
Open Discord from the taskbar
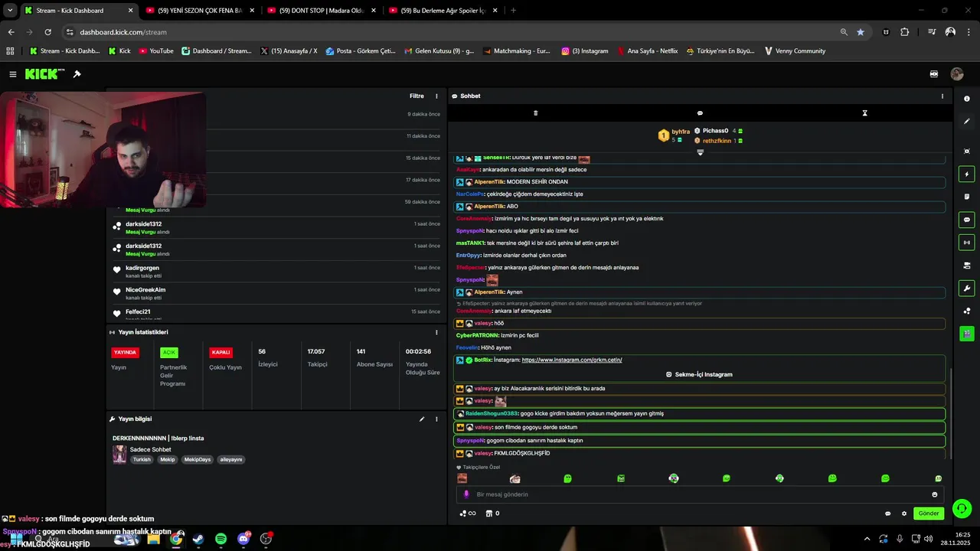click(243, 539)
